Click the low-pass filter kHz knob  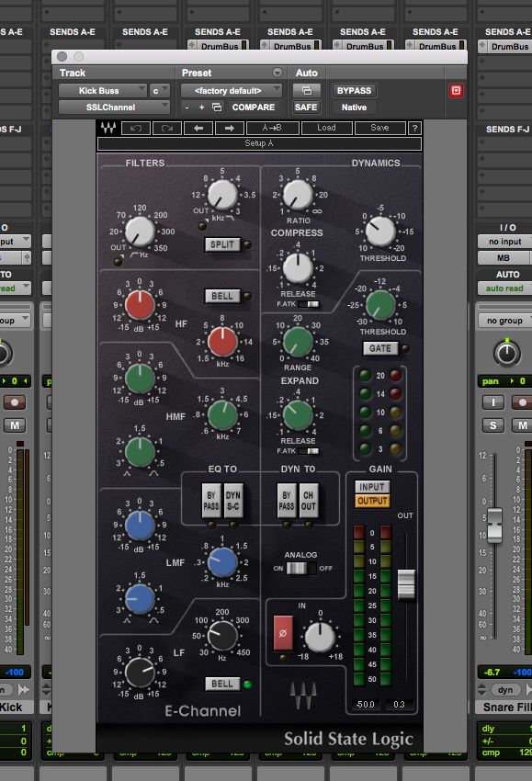(222, 195)
